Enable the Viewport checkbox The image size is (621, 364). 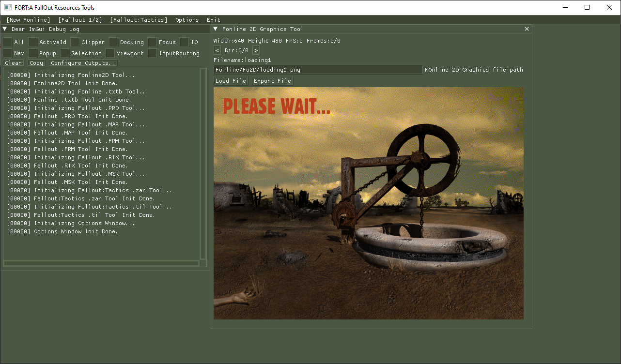[x=110, y=53]
